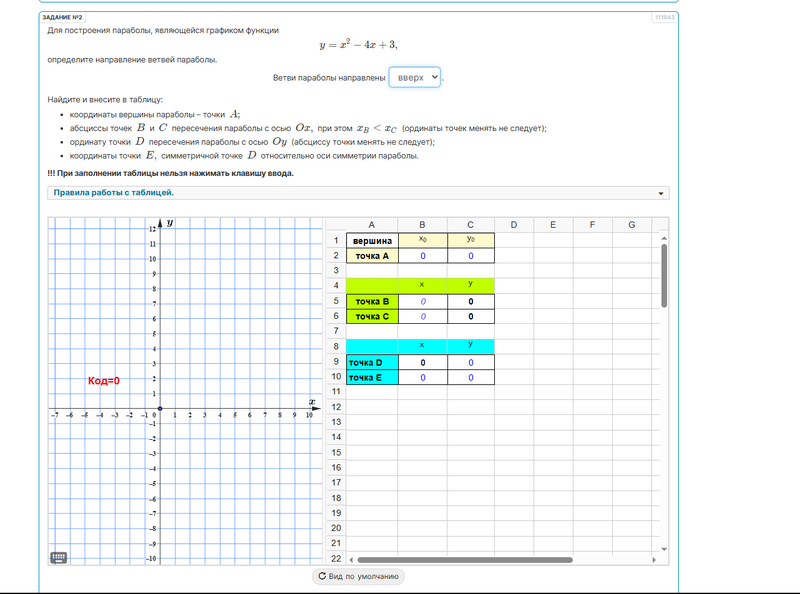Click the cyan 'точка D' label cell

click(x=372, y=362)
